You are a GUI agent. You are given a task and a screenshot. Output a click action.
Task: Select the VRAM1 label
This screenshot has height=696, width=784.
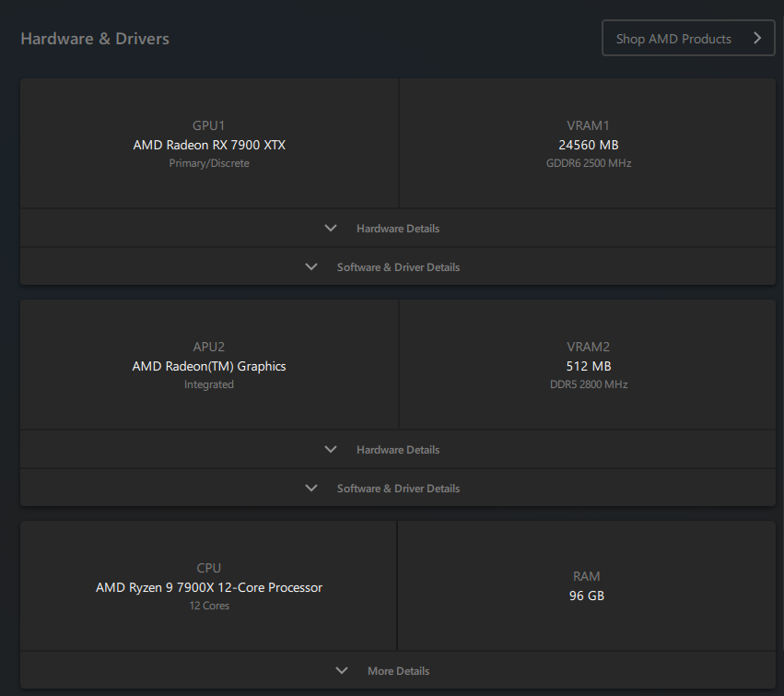(588, 125)
